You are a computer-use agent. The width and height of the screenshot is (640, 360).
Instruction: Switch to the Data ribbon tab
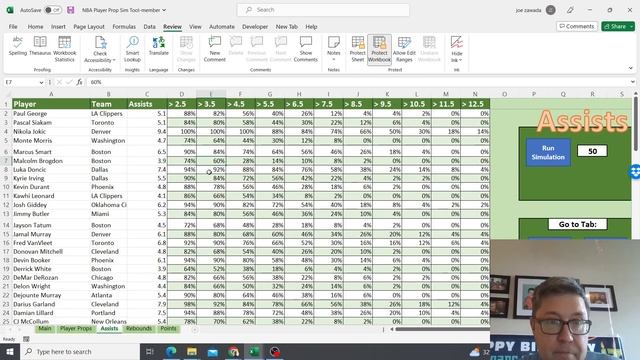(x=149, y=27)
